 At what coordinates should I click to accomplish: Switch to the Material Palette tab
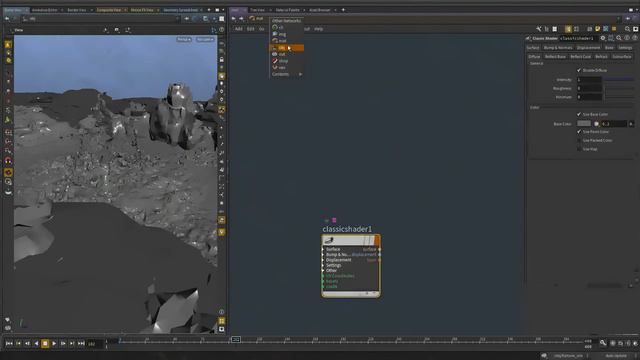(x=288, y=10)
